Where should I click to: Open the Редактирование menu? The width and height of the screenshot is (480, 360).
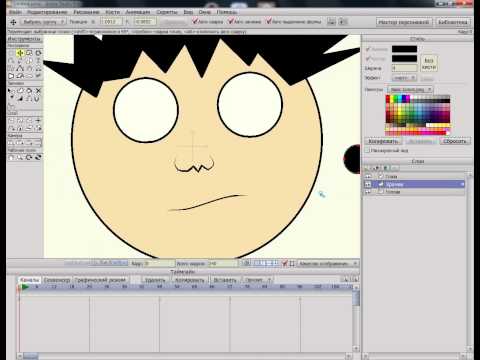(x=47, y=12)
